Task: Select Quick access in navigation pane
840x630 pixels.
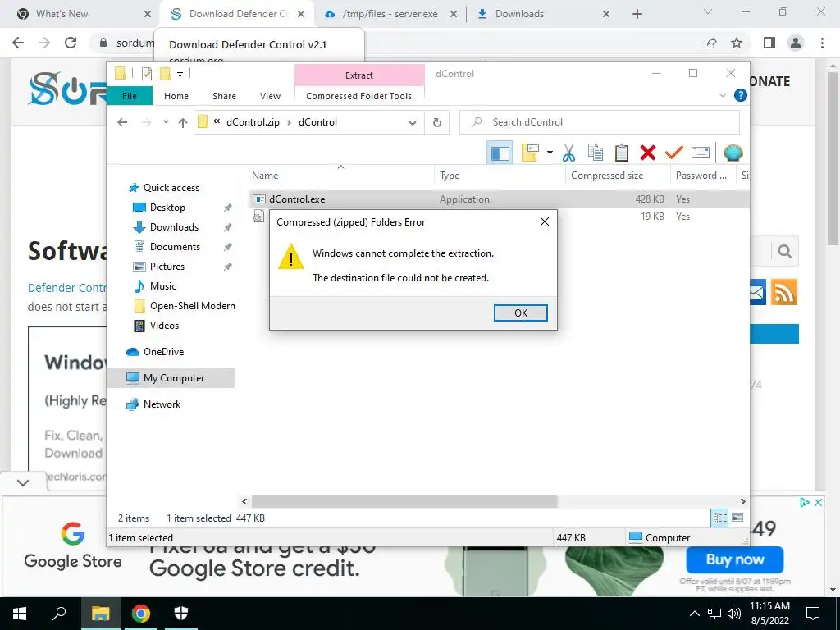Action: 171,188
